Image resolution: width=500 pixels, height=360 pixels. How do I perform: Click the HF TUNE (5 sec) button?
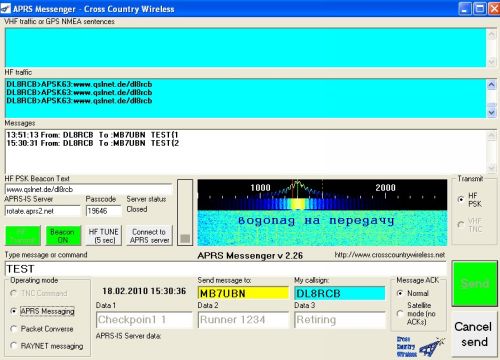coord(104,236)
